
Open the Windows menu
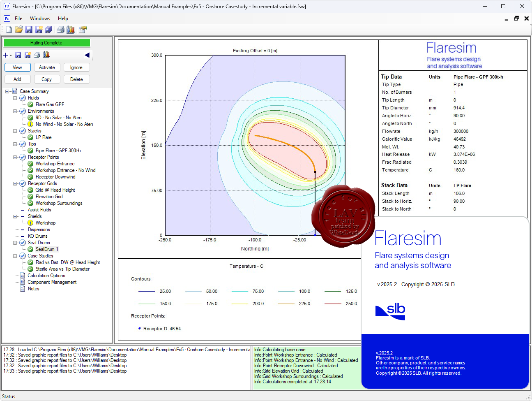point(40,19)
